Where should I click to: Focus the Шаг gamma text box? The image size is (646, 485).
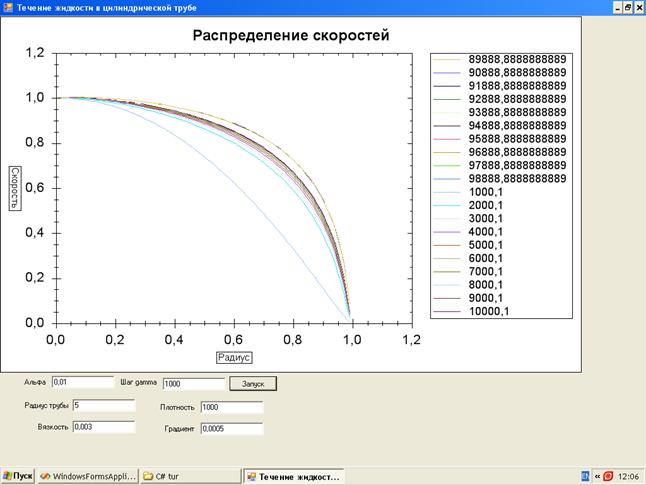click(193, 382)
